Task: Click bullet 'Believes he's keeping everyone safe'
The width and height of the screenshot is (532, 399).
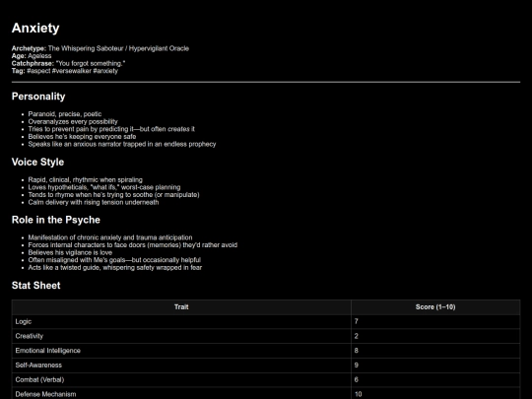Action: pyautogui.click(x=82, y=136)
